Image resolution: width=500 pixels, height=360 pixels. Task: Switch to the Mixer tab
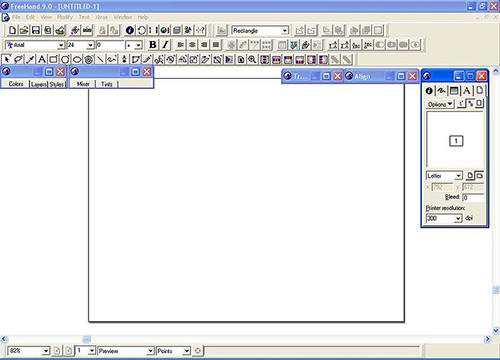(83, 84)
